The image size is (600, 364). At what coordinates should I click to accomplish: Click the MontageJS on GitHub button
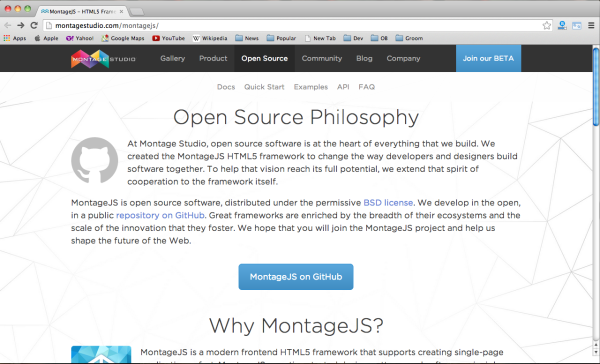pyautogui.click(x=296, y=277)
